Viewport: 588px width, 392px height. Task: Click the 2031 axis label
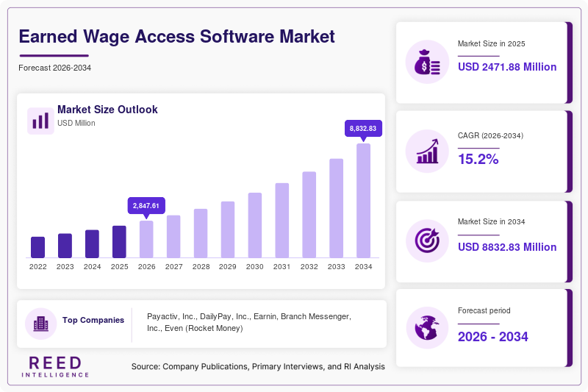282,267
